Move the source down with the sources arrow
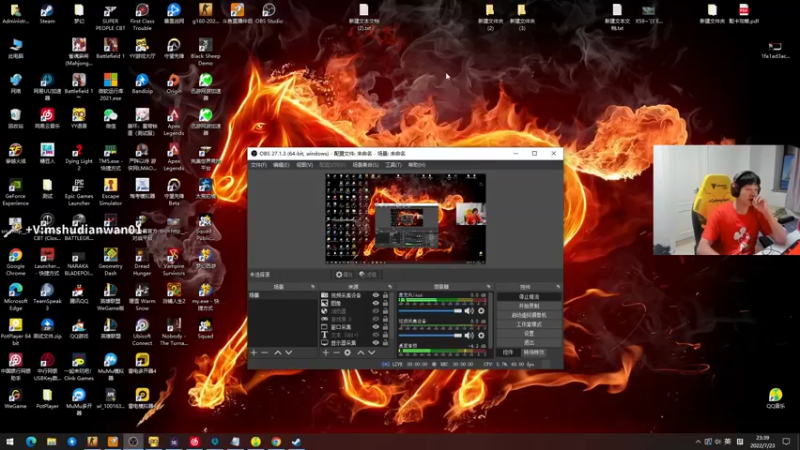The height and width of the screenshot is (450, 800). click(x=372, y=353)
